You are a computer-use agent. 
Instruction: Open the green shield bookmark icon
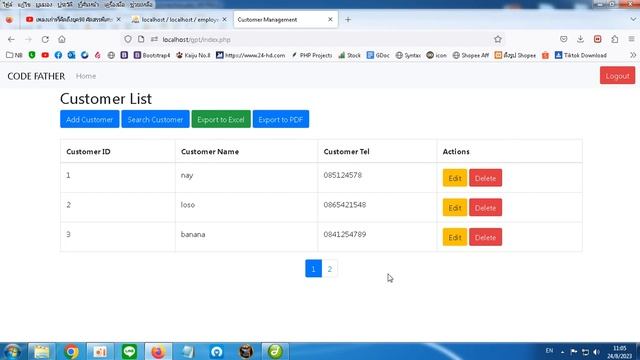coord(32,55)
